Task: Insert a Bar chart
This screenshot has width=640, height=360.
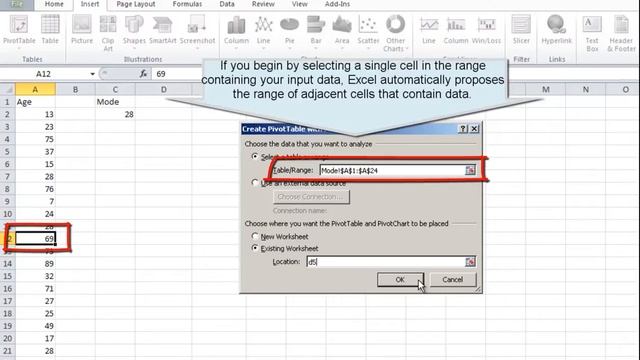Action: coord(316,32)
